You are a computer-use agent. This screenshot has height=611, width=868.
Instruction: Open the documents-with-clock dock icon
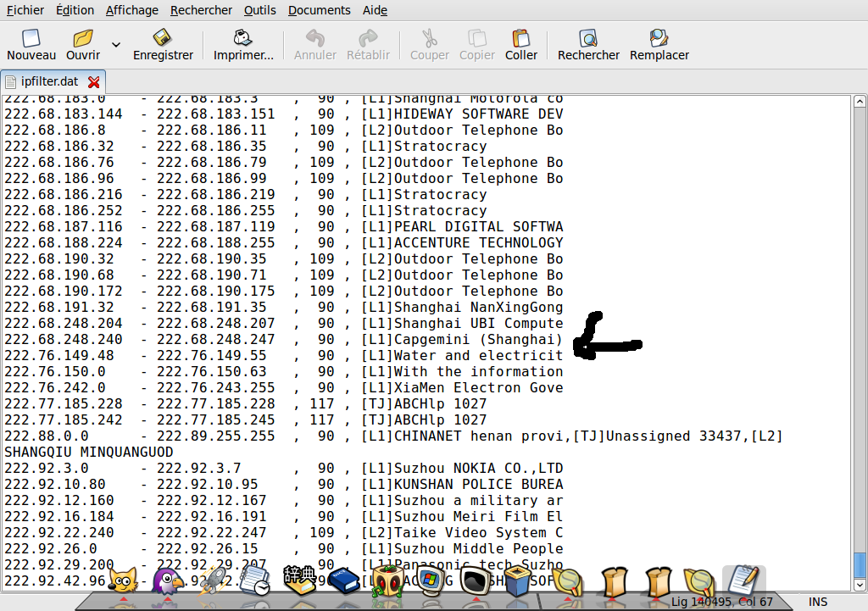(x=255, y=581)
